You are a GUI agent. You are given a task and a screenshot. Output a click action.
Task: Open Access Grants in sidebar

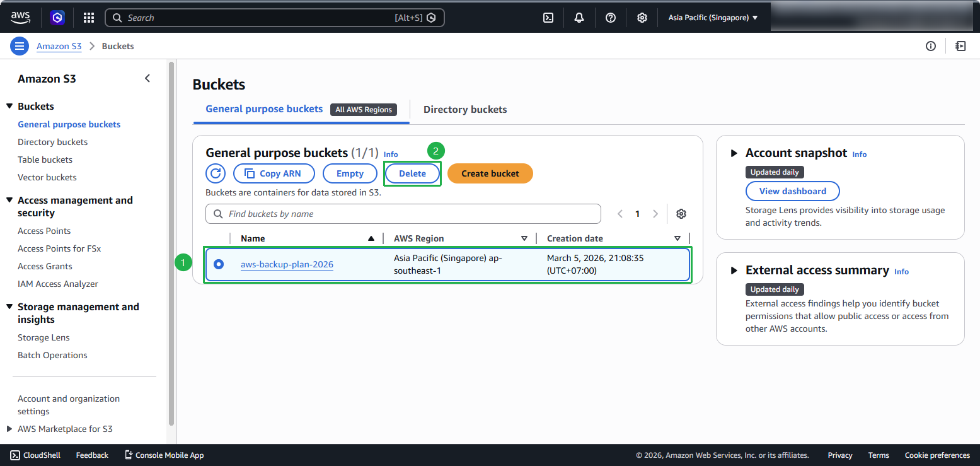pos(45,266)
